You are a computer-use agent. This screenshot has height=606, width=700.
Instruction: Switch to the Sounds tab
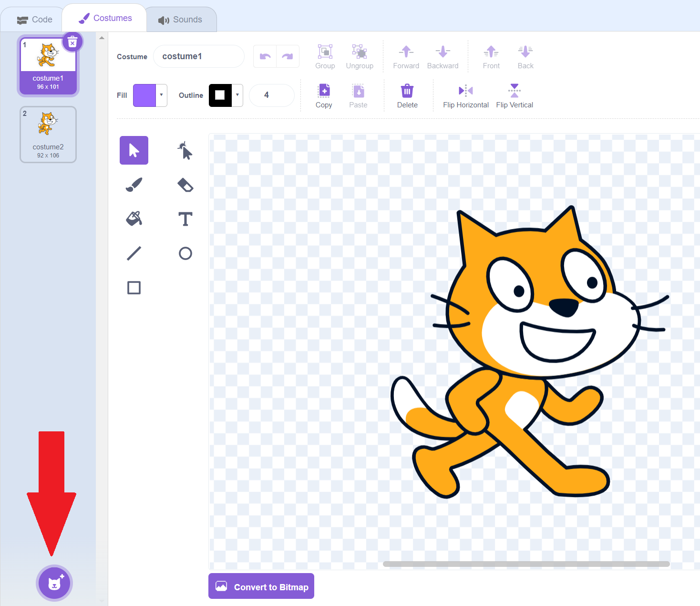coord(180,20)
